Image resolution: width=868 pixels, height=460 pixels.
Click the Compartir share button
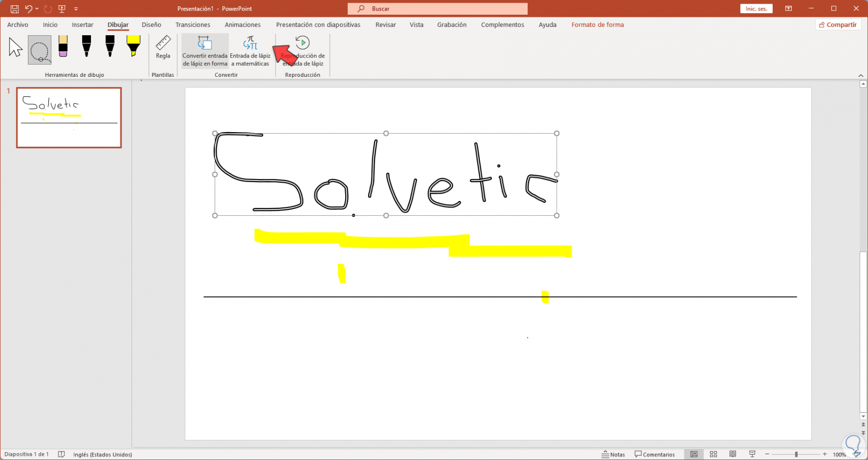point(838,25)
